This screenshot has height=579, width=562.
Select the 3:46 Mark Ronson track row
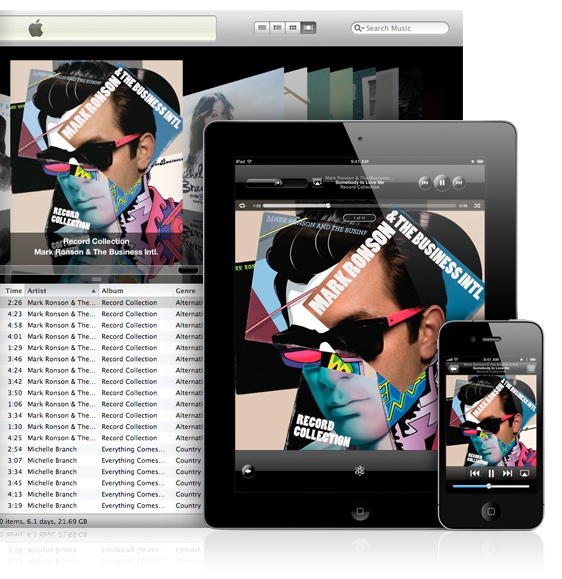click(x=102, y=359)
